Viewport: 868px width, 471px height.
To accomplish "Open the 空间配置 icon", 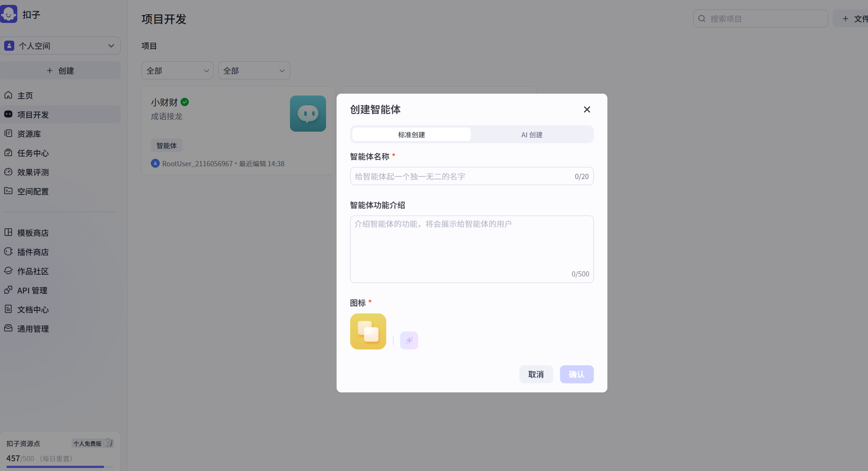I will pos(8,191).
